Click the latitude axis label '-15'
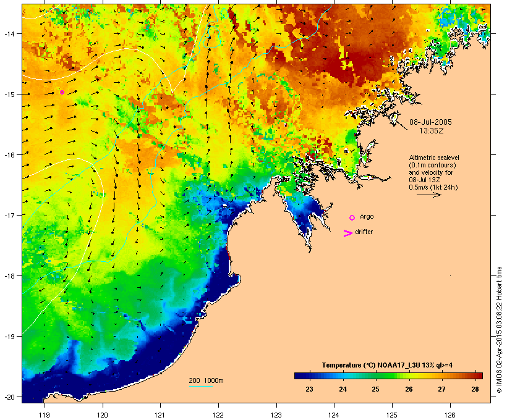Screen dimensions: 507x420 coord(9,94)
